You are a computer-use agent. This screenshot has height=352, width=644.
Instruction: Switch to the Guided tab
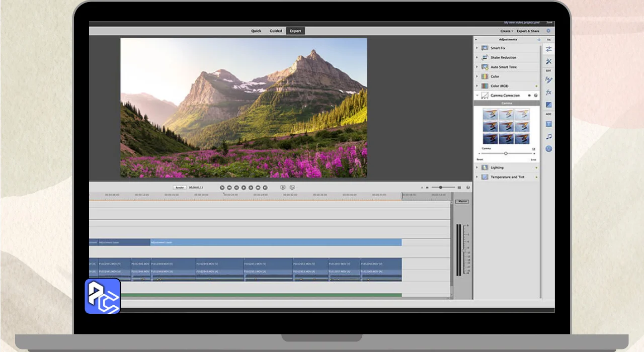click(276, 31)
